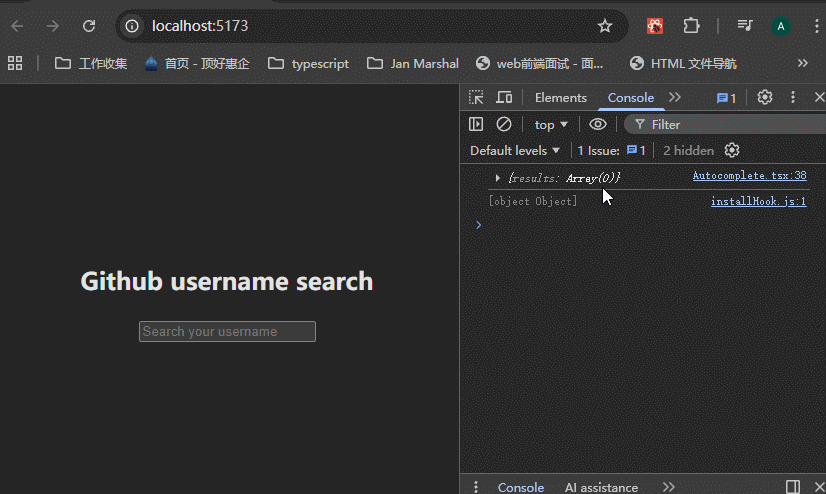
Task: Activate the inspect element picker icon
Action: (x=476, y=97)
